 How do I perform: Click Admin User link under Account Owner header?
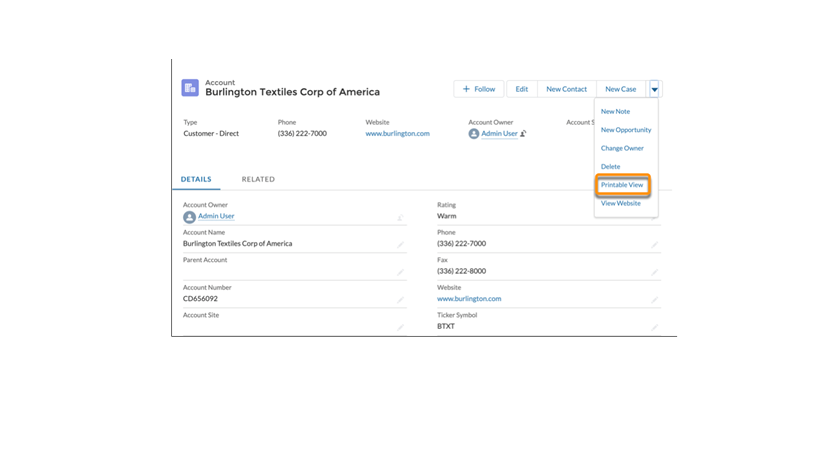coord(499,134)
